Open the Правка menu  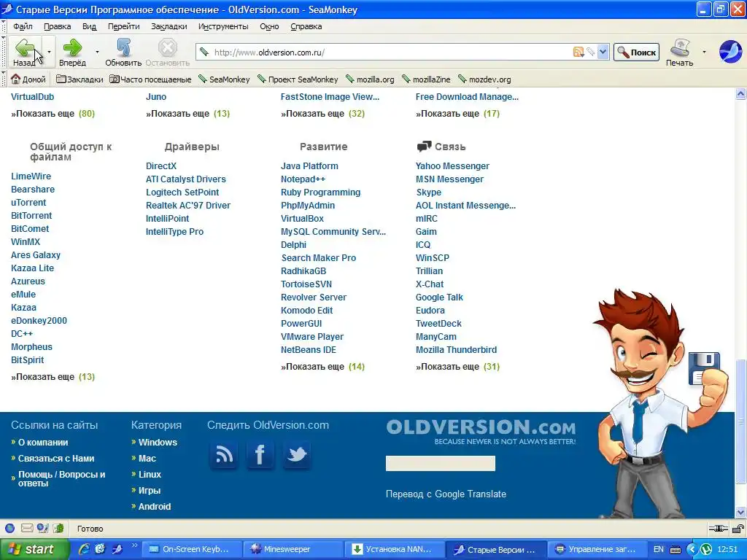[x=57, y=26]
